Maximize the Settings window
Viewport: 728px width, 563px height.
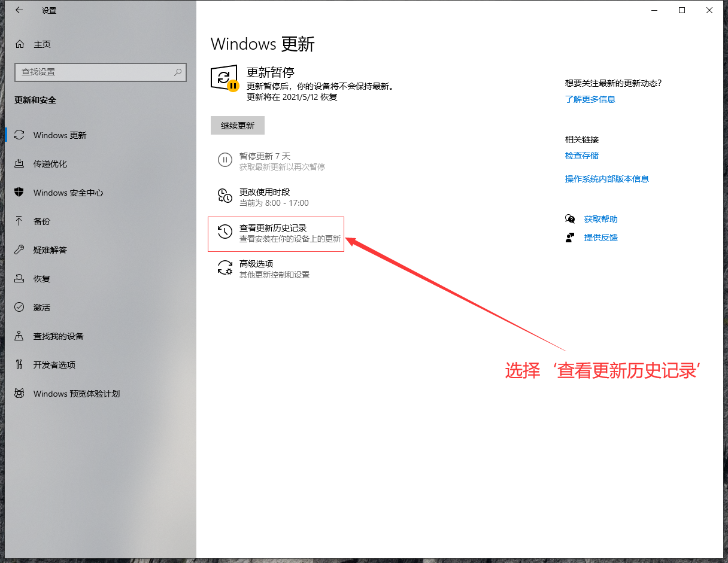click(x=682, y=10)
